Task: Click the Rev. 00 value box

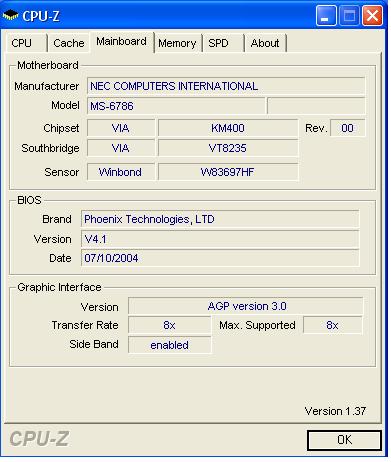Action: pyautogui.click(x=348, y=128)
